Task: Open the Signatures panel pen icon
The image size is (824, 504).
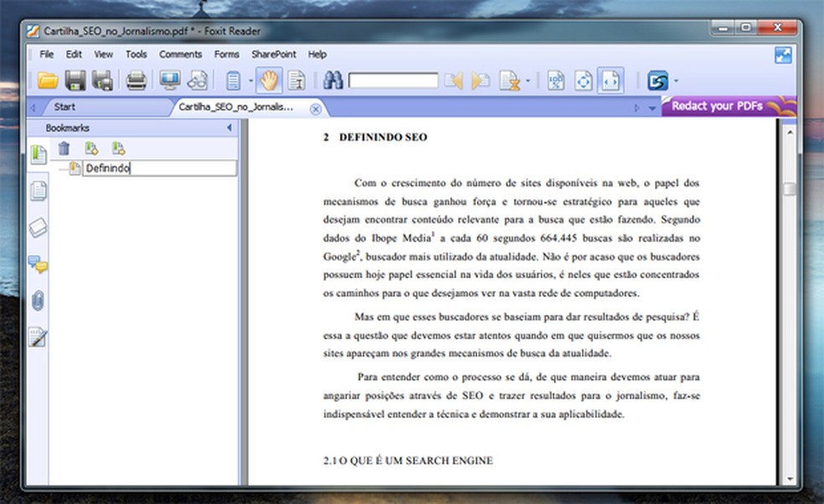Action: [x=38, y=337]
